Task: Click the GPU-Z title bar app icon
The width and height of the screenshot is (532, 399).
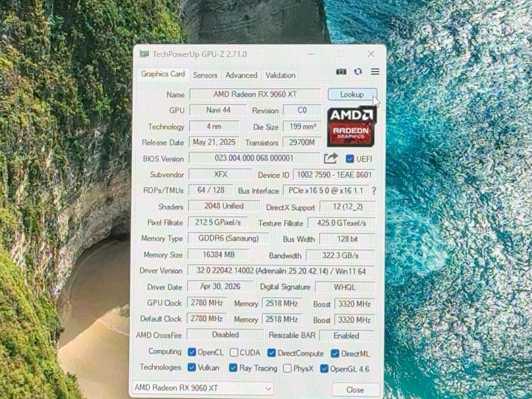Action: click(x=144, y=54)
